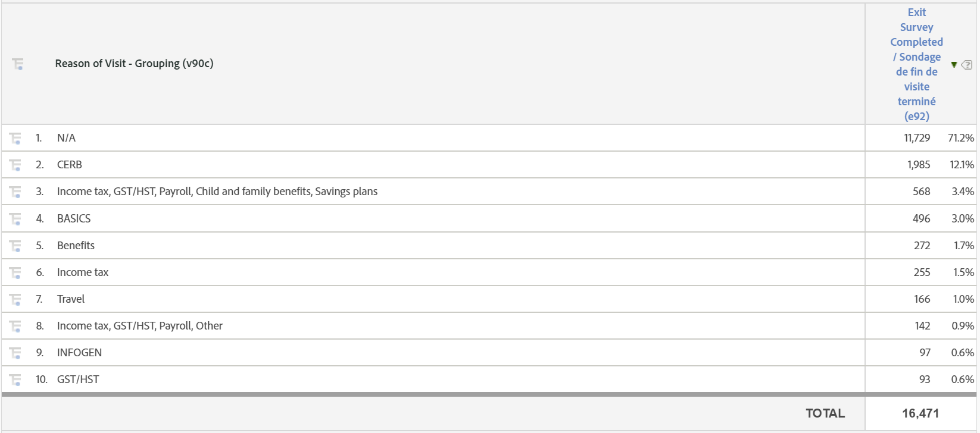Select the Travel dimension label

click(x=71, y=299)
